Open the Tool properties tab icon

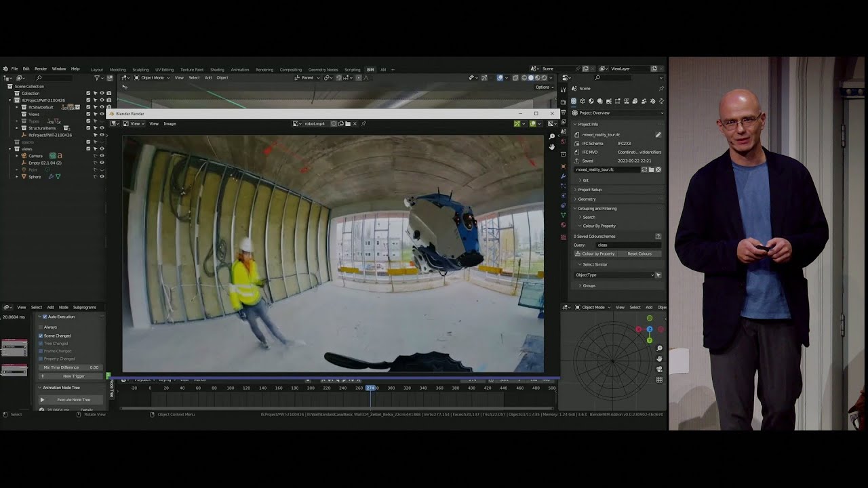pos(563,89)
